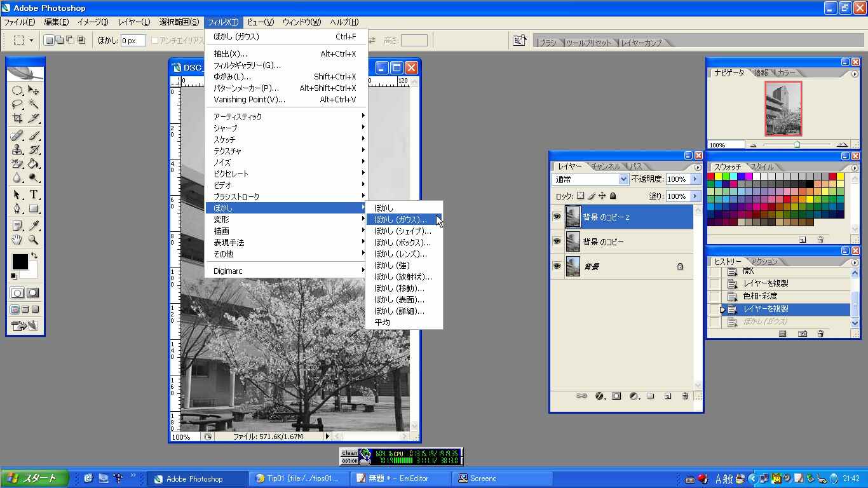Select the Clone Stamp tool

[17, 150]
